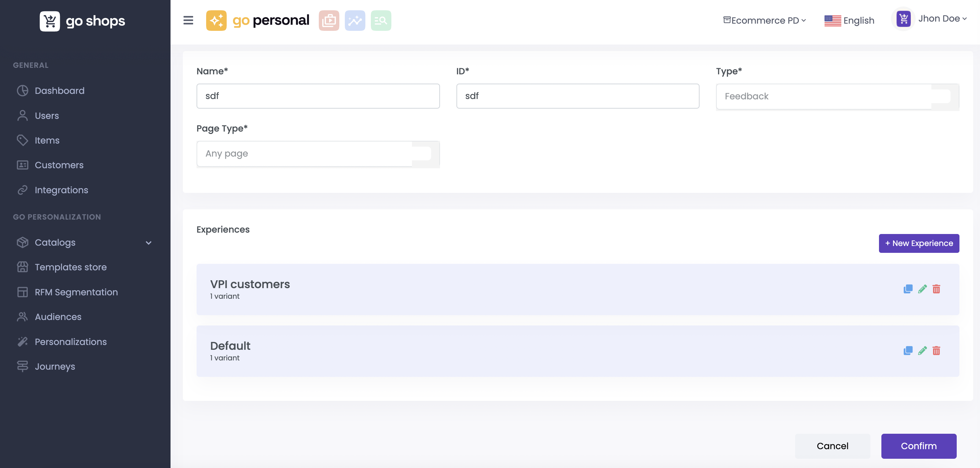Edit the Default experience with pencil
The height and width of the screenshot is (468, 980).
tap(922, 351)
